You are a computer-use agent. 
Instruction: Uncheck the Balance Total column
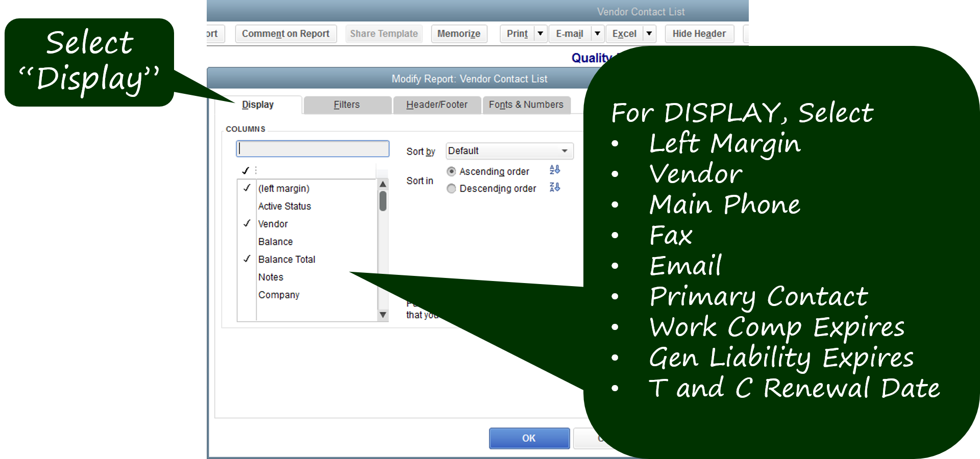click(x=247, y=259)
